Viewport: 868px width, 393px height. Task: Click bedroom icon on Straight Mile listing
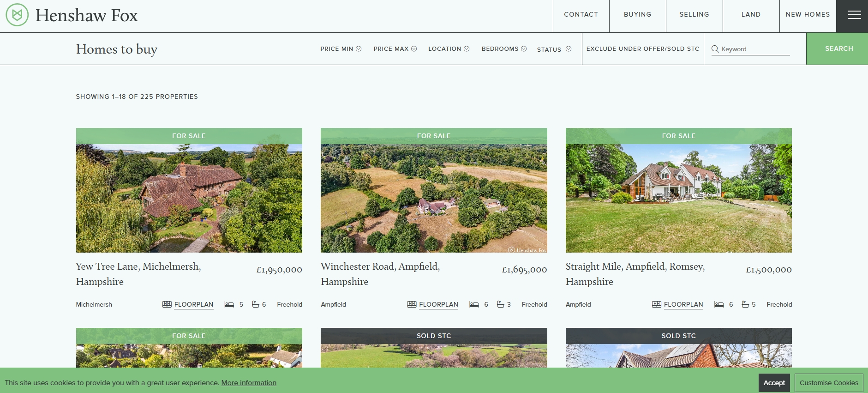pyautogui.click(x=719, y=304)
